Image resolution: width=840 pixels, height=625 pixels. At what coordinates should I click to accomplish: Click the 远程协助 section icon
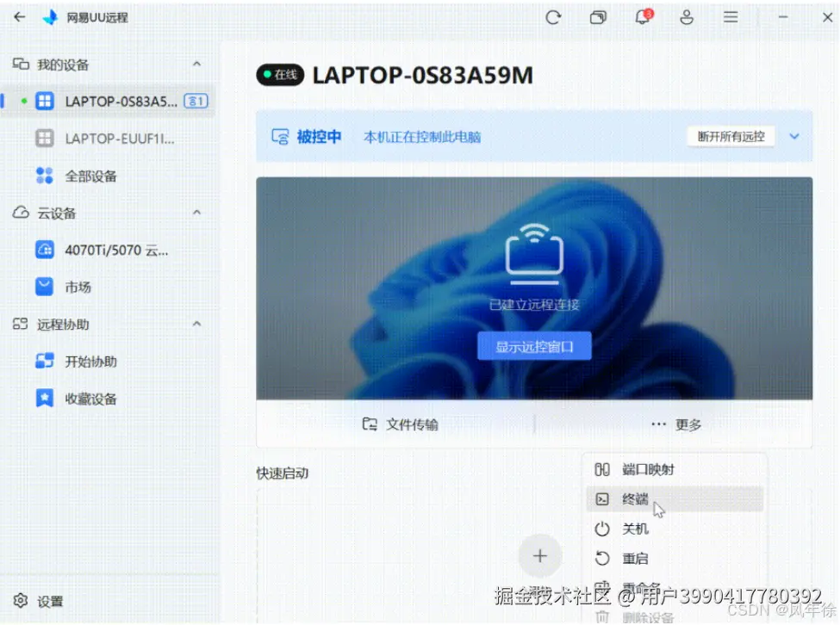click(x=21, y=324)
